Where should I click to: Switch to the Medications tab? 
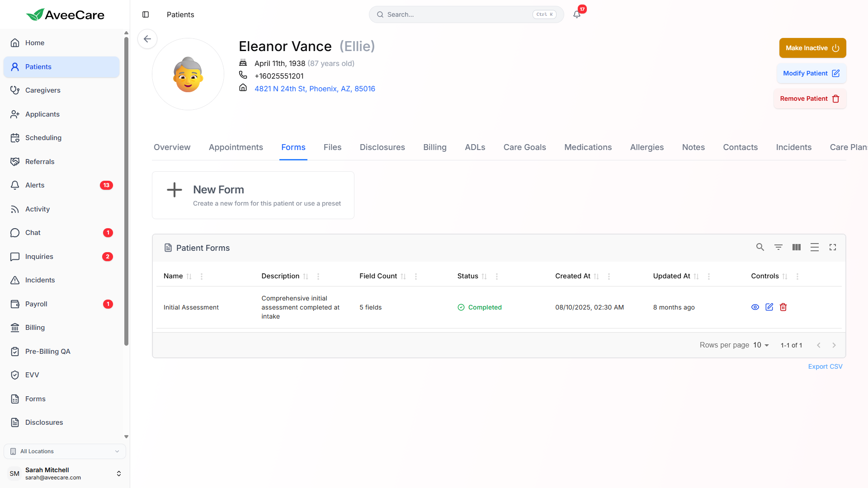[588, 147]
